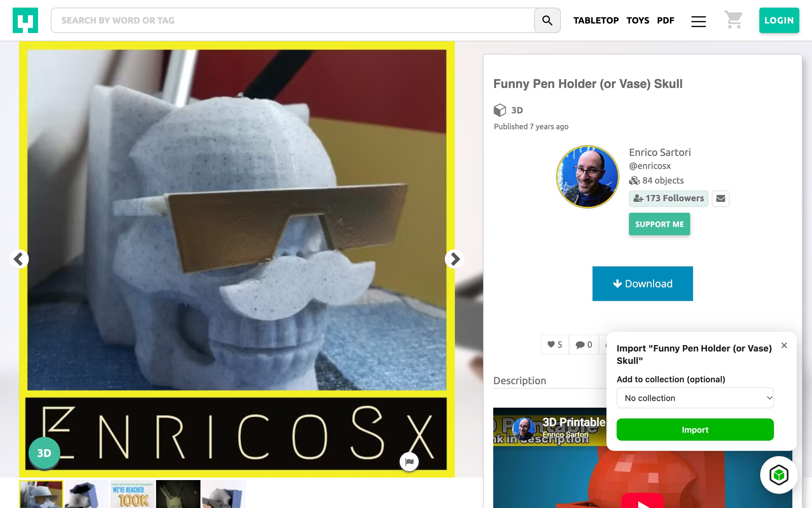812x508 pixels.
Task: Open the Cults site logo home link
Action: pyautogui.click(x=25, y=20)
